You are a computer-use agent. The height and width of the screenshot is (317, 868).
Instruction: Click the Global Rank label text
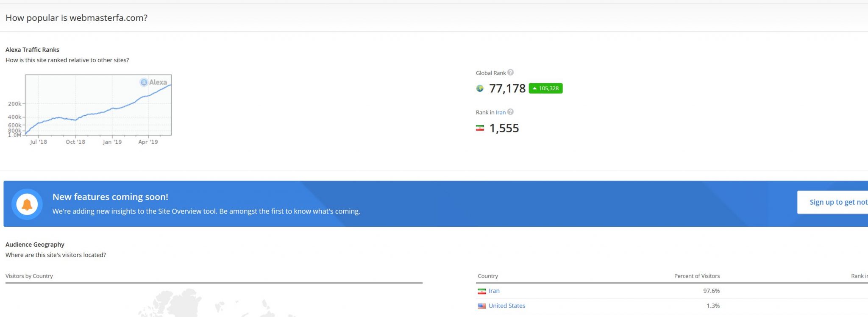click(491, 73)
